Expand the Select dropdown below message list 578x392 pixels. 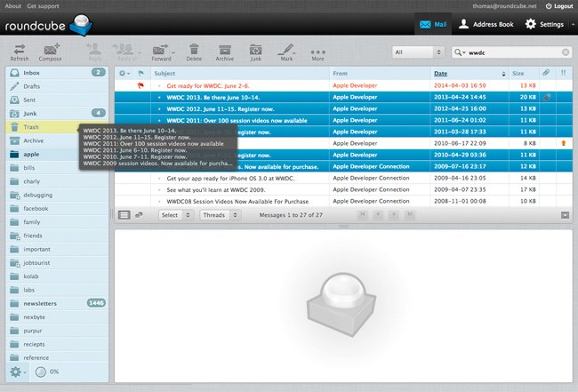point(175,215)
